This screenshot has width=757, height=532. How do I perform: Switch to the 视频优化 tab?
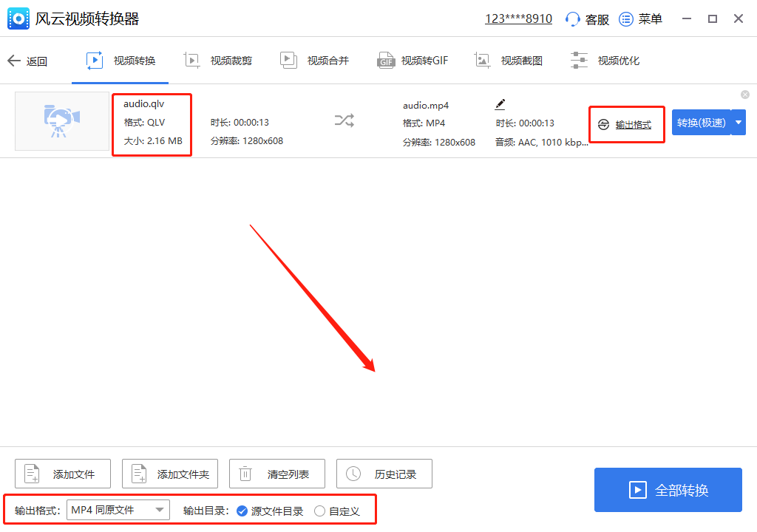tap(605, 61)
